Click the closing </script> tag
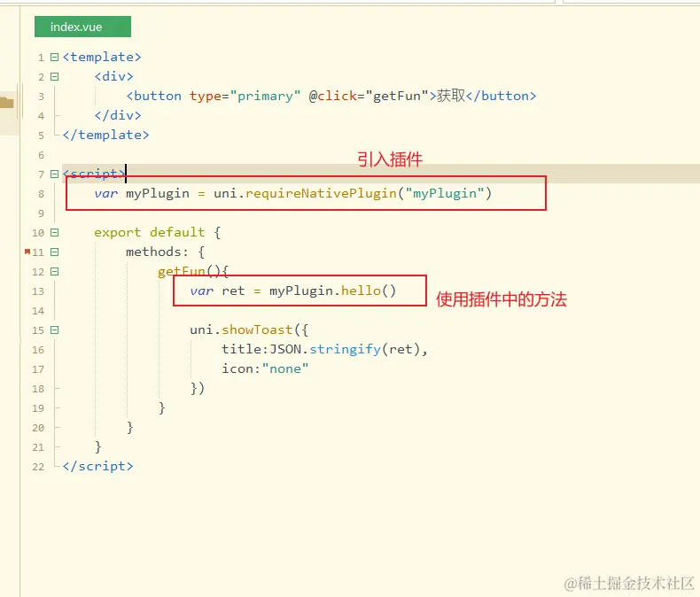Image resolution: width=700 pixels, height=597 pixels. point(97,466)
